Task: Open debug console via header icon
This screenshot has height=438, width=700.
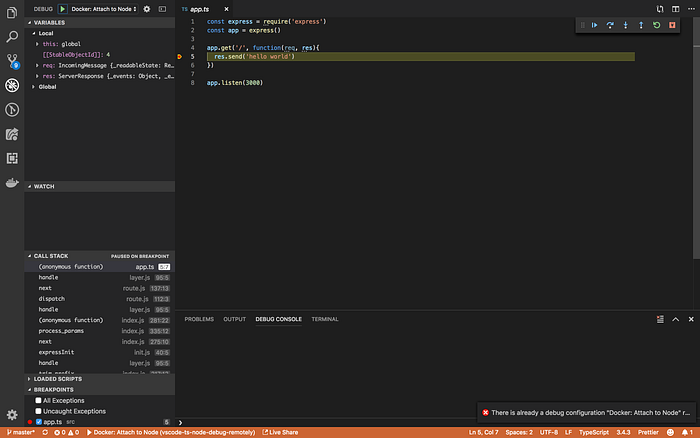Action: coord(162,9)
